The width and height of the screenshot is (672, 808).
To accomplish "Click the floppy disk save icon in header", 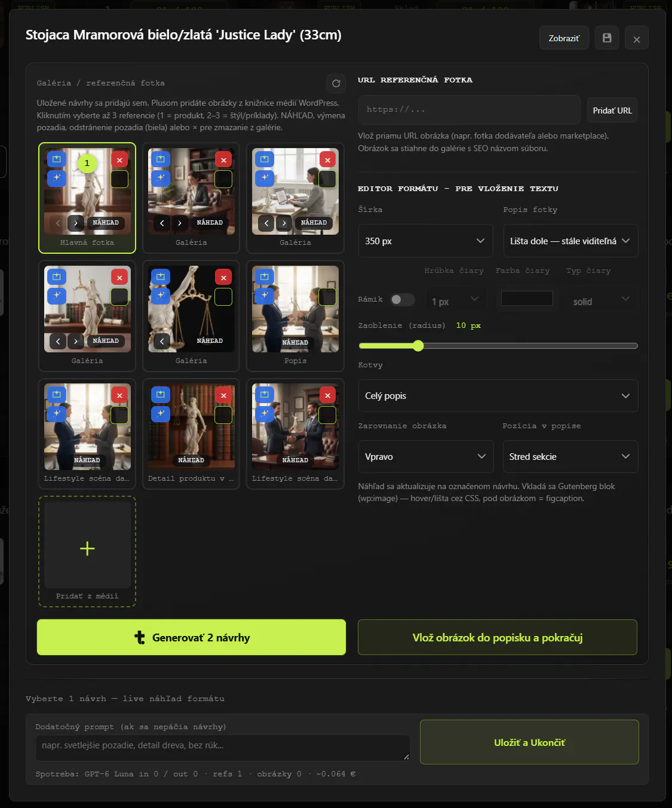I will pos(607,38).
